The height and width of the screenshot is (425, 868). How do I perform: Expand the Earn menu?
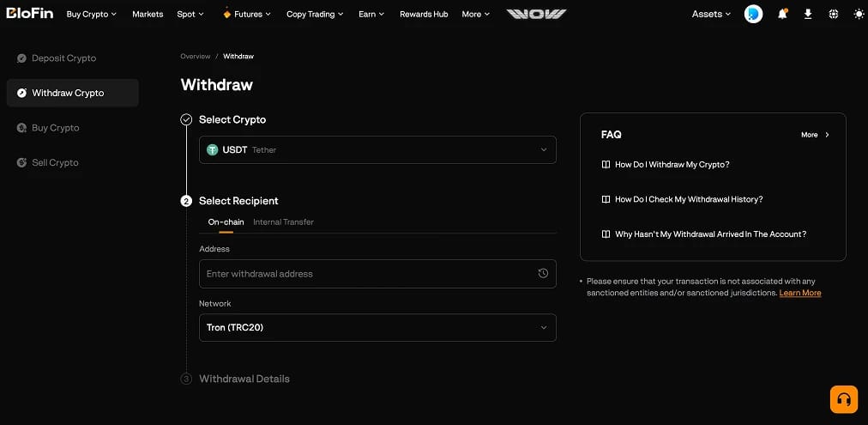[371, 14]
